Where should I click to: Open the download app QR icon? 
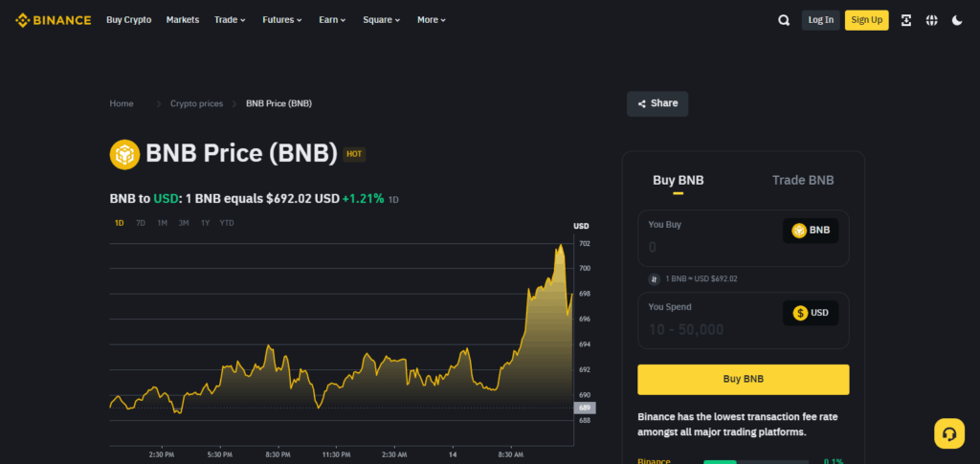pos(906,20)
